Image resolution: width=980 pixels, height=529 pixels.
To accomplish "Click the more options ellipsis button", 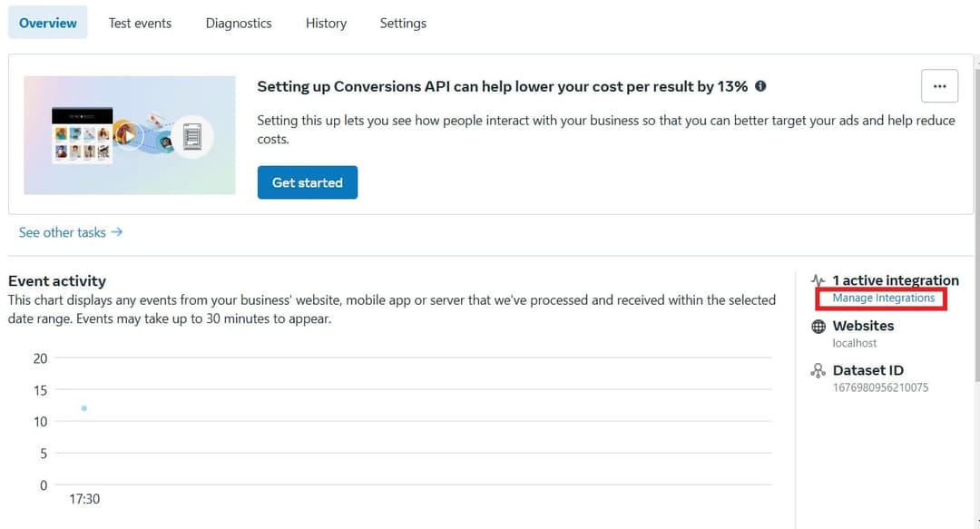I will (x=939, y=85).
